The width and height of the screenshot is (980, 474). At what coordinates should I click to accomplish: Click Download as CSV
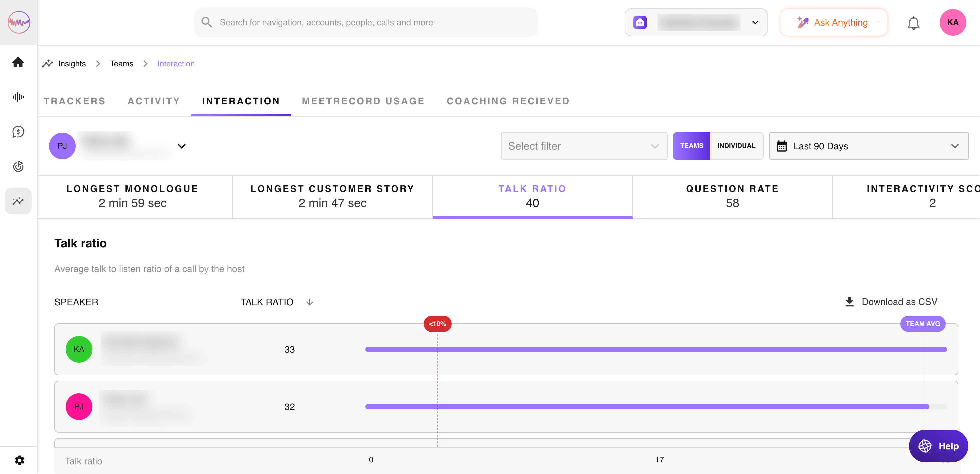pos(891,302)
